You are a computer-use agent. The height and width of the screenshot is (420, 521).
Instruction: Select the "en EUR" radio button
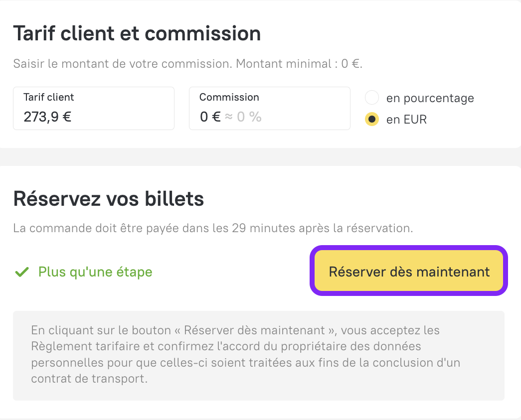pos(372,120)
